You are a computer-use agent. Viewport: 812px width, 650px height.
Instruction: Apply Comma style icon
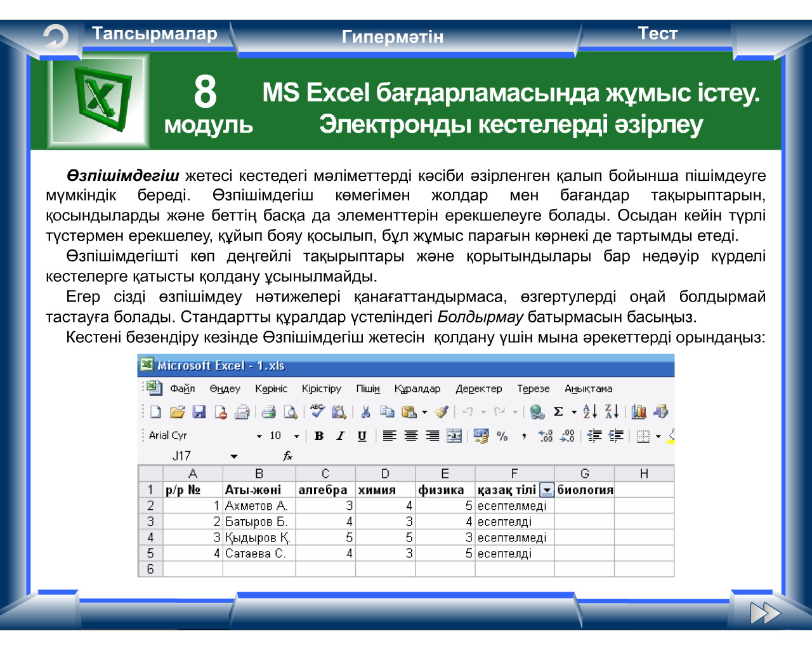[524, 436]
